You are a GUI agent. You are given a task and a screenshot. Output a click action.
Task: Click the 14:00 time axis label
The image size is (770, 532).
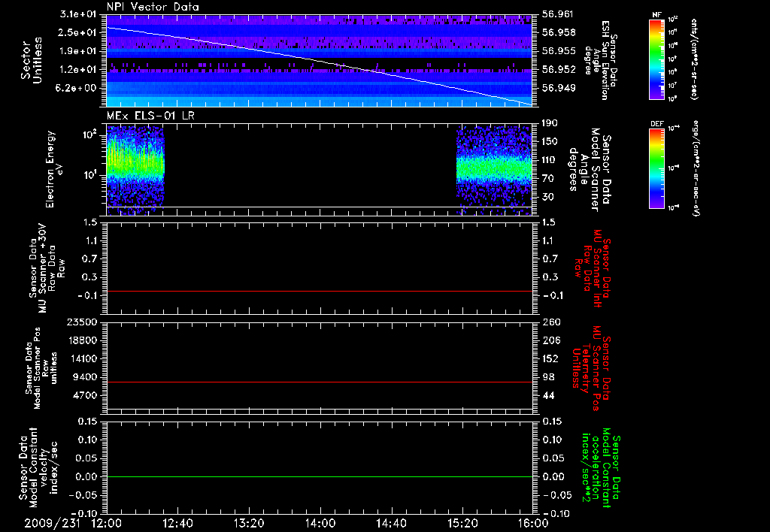coord(320,523)
